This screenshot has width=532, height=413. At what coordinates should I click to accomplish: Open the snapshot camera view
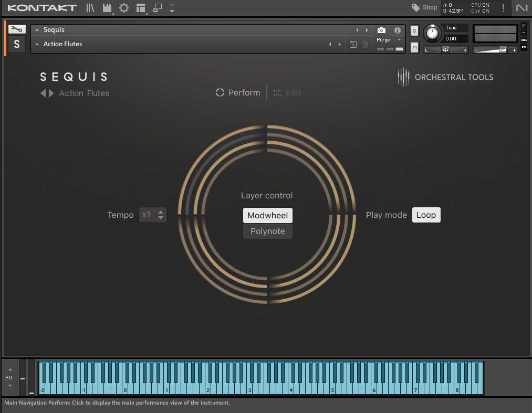pos(381,30)
